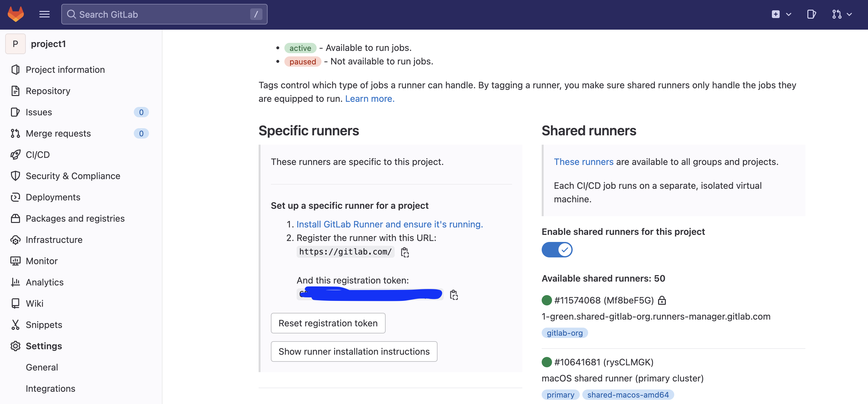The width and height of the screenshot is (868, 404).
Task: Open Issues in sidebar
Action: 39,112
